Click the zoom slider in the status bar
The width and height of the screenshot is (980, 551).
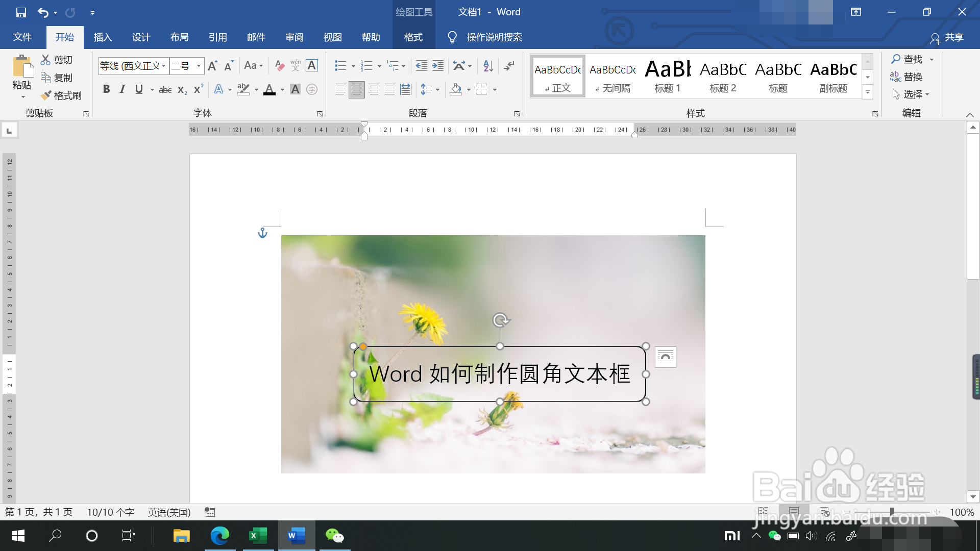click(x=892, y=512)
